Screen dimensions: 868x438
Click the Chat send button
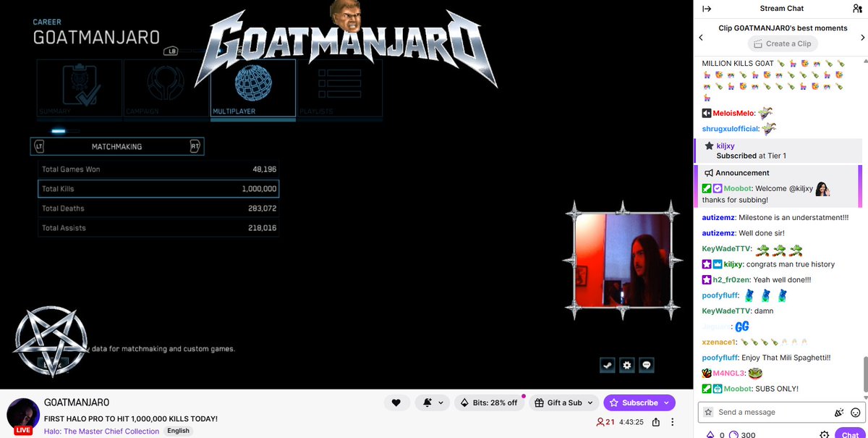pyautogui.click(x=850, y=434)
